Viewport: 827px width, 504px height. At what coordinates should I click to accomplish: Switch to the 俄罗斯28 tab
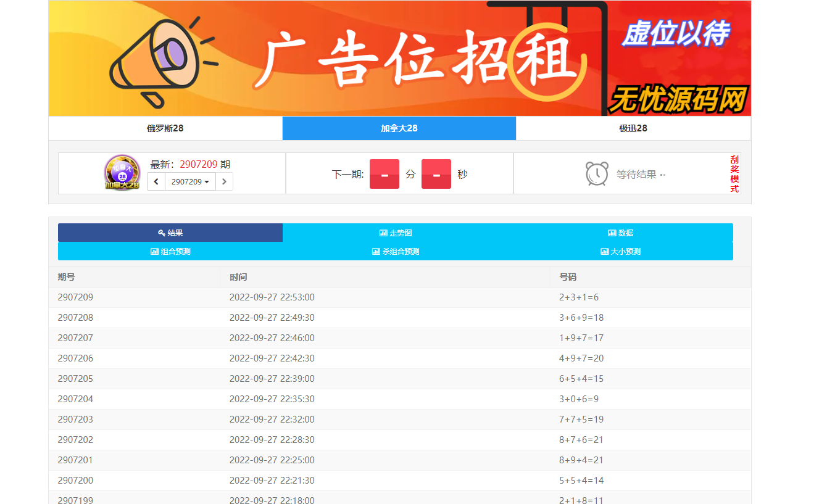click(164, 128)
